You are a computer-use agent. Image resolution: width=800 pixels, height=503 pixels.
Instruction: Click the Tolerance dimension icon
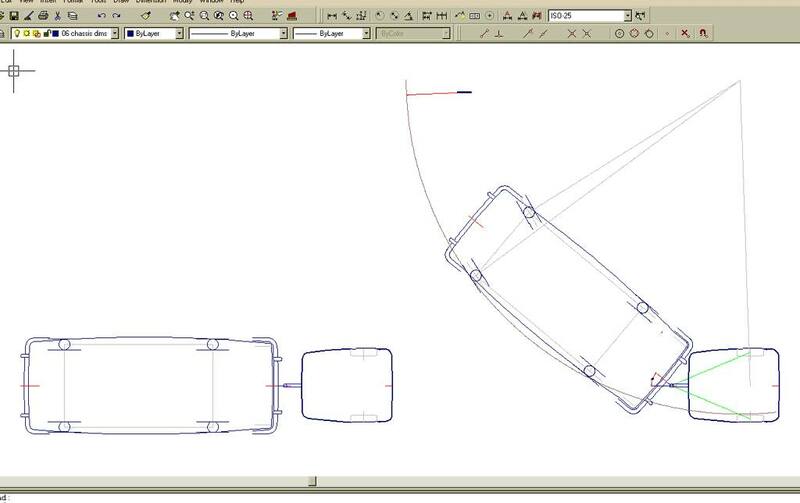(x=474, y=16)
